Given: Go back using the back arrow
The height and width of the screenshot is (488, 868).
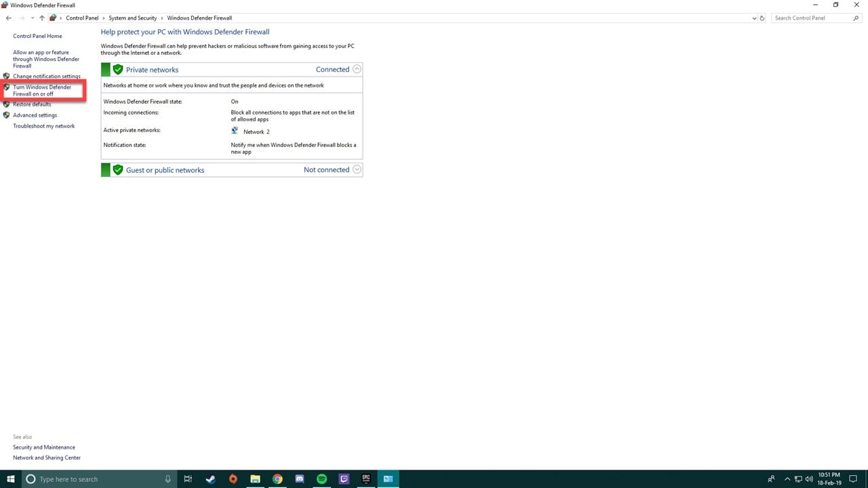Looking at the screenshot, I should pyautogui.click(x=9, y=18).
